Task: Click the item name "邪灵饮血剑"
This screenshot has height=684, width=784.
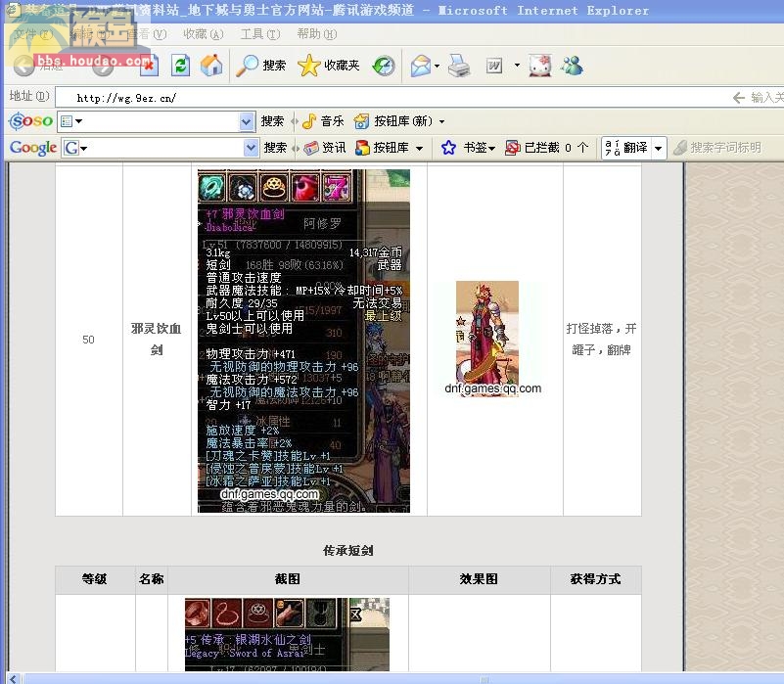Action: click(x=156, y=339)
